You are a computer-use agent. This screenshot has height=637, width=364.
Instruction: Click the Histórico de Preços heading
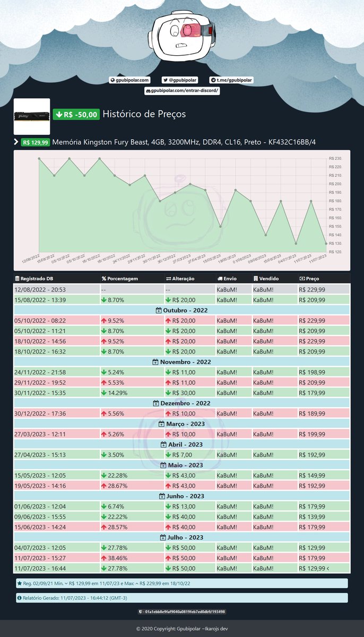coord(144,114)
